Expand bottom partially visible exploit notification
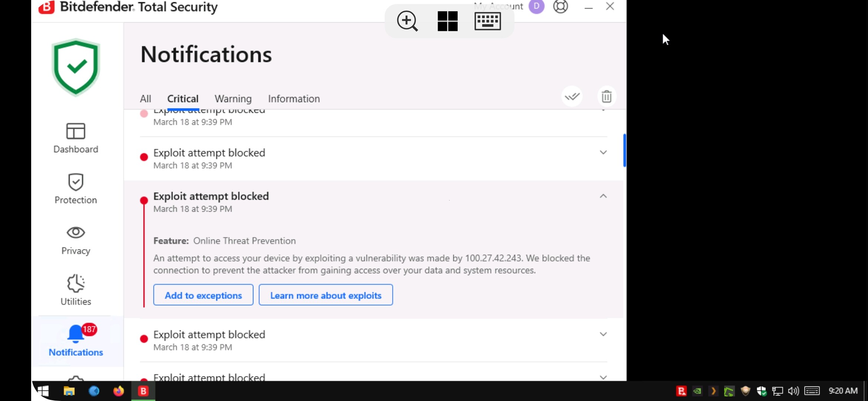The height and width of the screenshot is (401, 868). coord(603,377)
